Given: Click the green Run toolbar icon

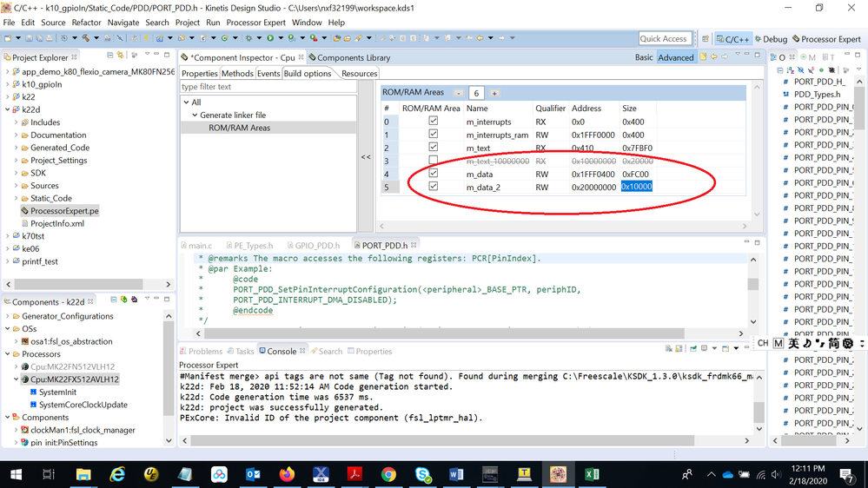Looking at the screenshot, I should 270,38.
